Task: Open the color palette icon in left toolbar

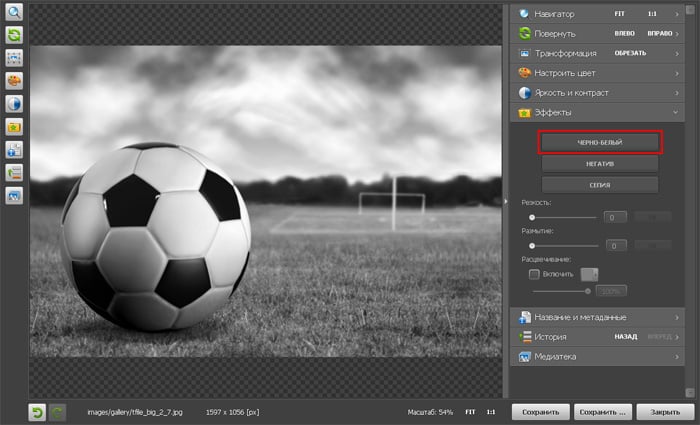Action: (15, 81)
